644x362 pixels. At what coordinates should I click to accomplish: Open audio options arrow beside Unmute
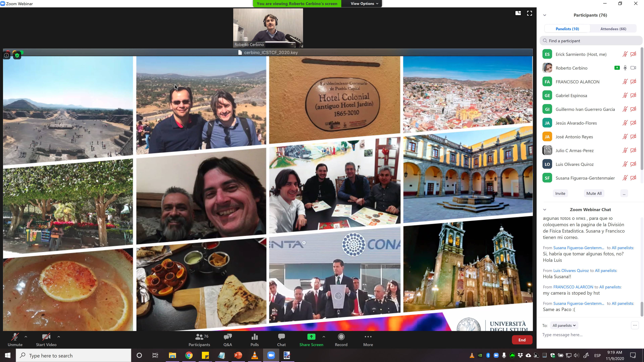(x=26, y=337)
